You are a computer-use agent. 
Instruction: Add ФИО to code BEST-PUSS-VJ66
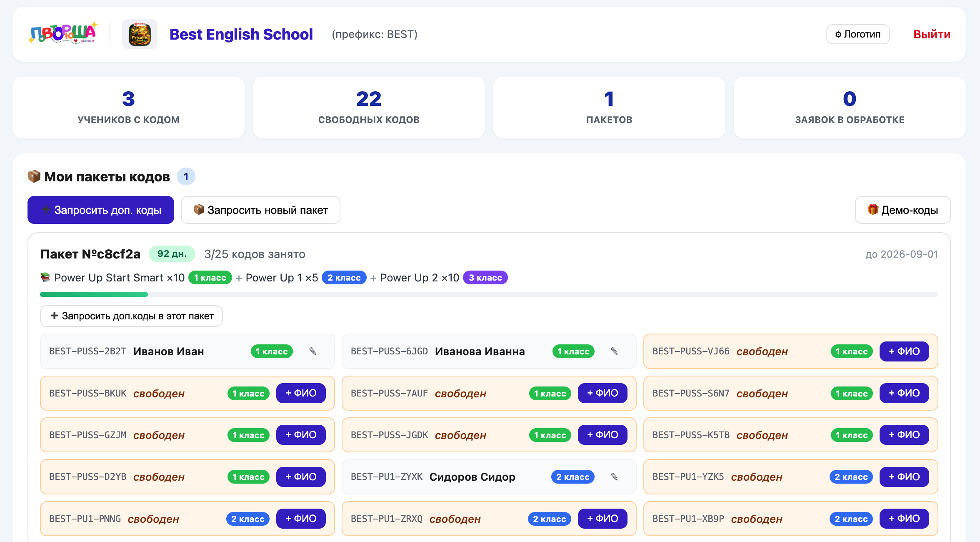pos(904,351)
